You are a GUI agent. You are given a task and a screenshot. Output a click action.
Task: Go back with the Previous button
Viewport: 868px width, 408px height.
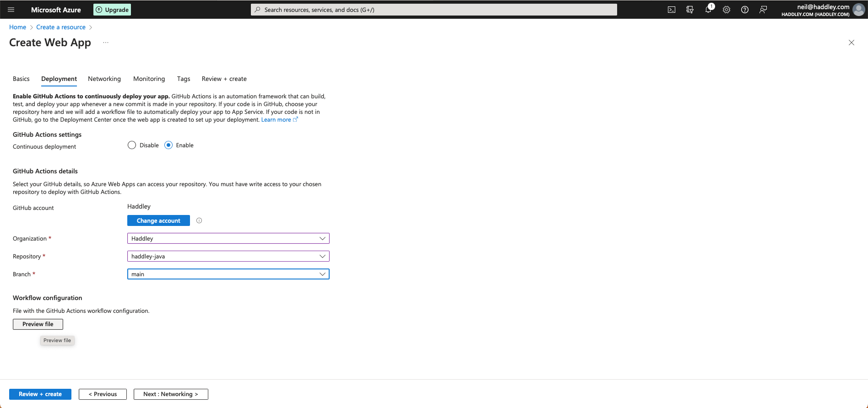[x=103, y=394]
